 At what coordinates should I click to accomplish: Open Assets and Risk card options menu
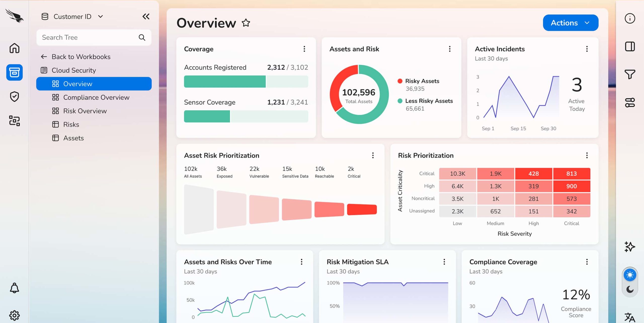pos(450,49)
